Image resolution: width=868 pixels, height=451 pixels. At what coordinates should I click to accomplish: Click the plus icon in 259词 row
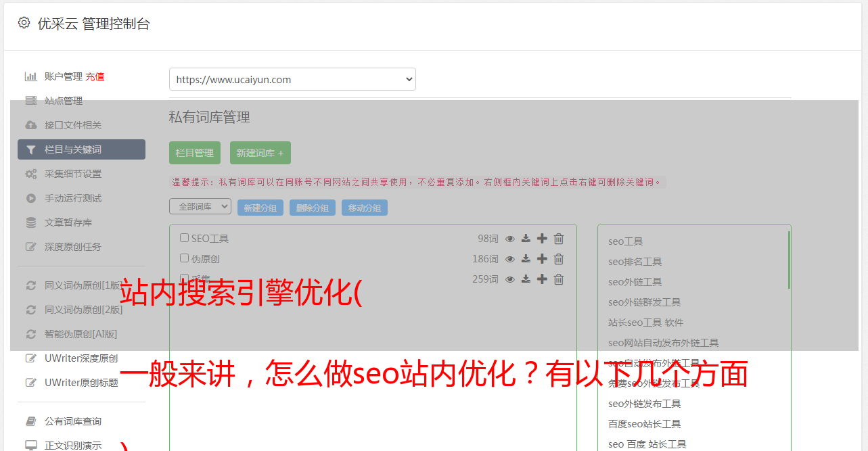pyautogui.click(x=542, y=279)
